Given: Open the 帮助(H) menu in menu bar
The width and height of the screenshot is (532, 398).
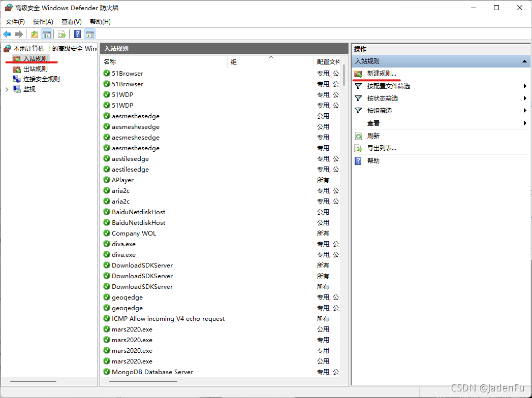Looking at the screenshot, I should tap(101, 22).
